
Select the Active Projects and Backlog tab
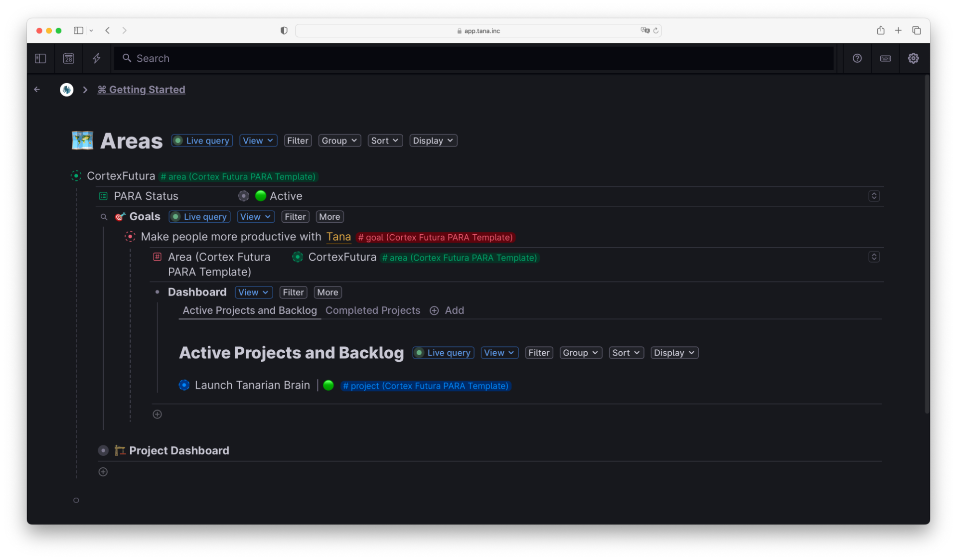click(x=249, y=310)
